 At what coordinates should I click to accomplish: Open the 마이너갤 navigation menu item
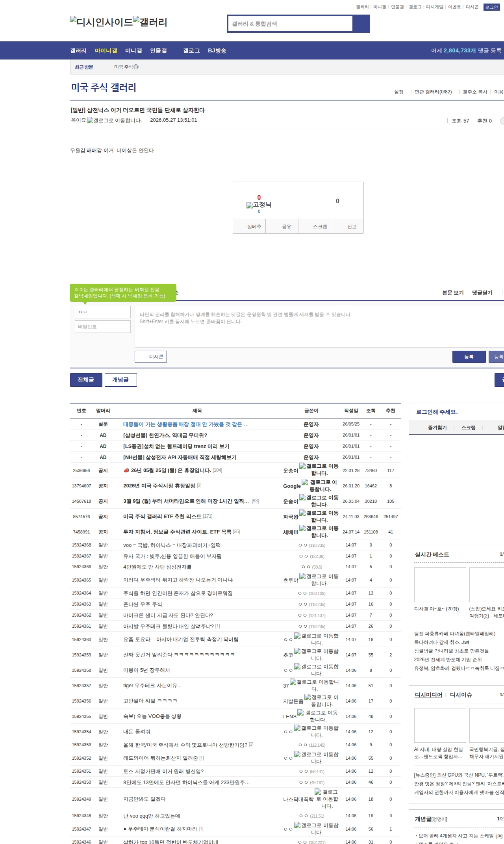coord(106,50)
